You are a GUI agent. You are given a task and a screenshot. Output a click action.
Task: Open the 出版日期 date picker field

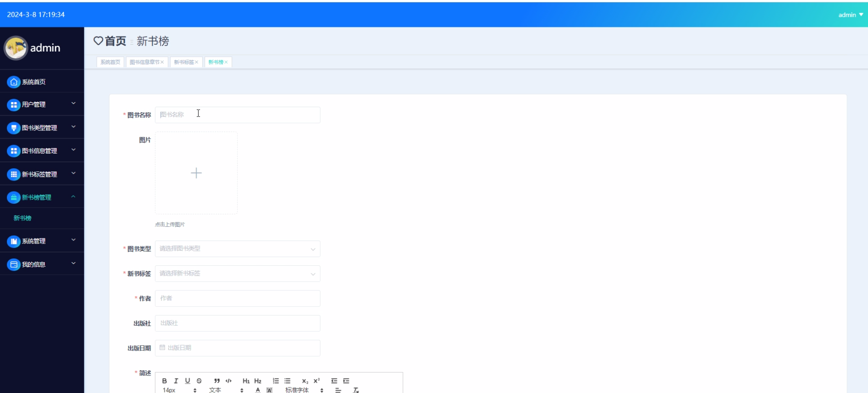click(x=238, y=348)
